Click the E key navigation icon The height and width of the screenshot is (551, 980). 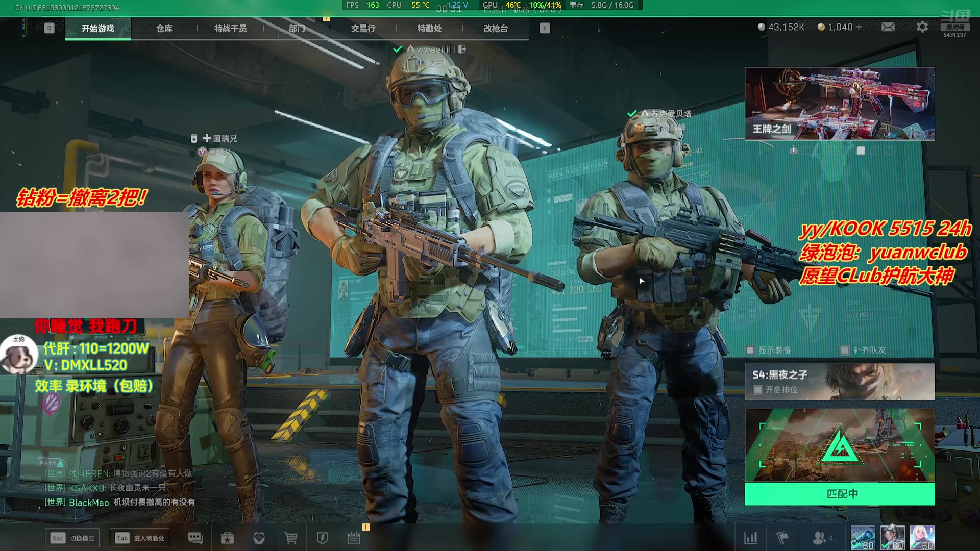(x=545, y=28)
